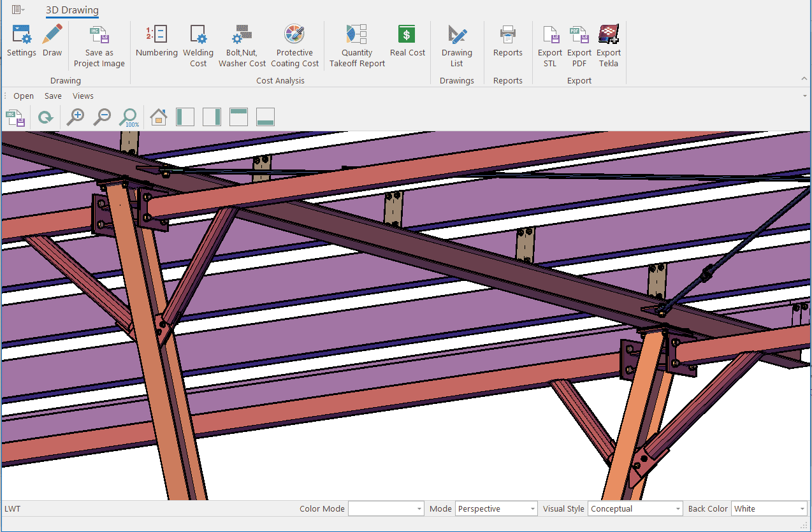Screen dimensions: 812x532
Task: Click the Draw pencil icon
Action: click(x=52, y=41)
